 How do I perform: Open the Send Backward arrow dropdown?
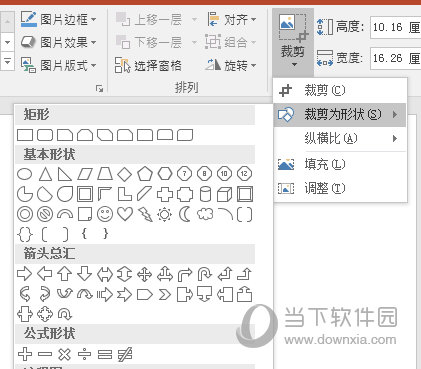195,42
